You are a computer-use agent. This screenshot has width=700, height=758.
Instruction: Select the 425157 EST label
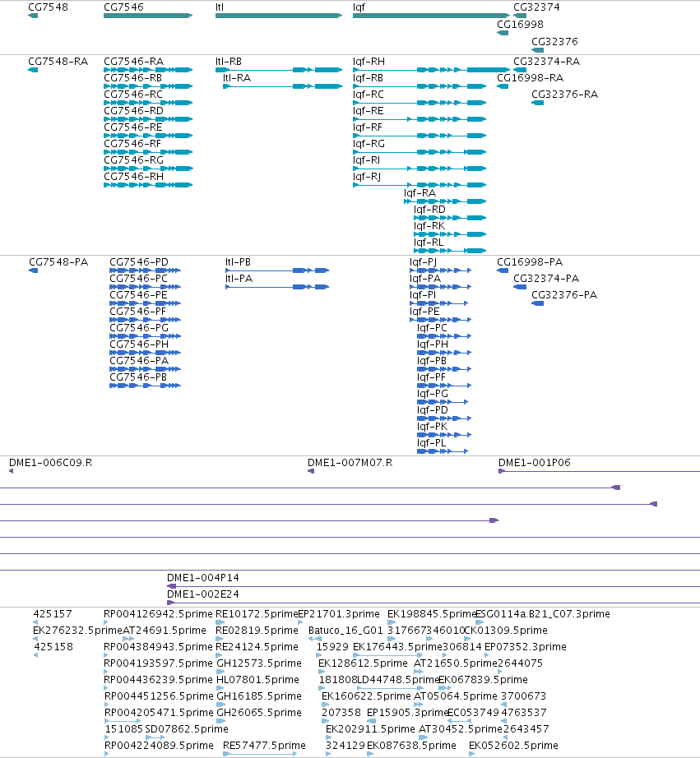(53, 614)
